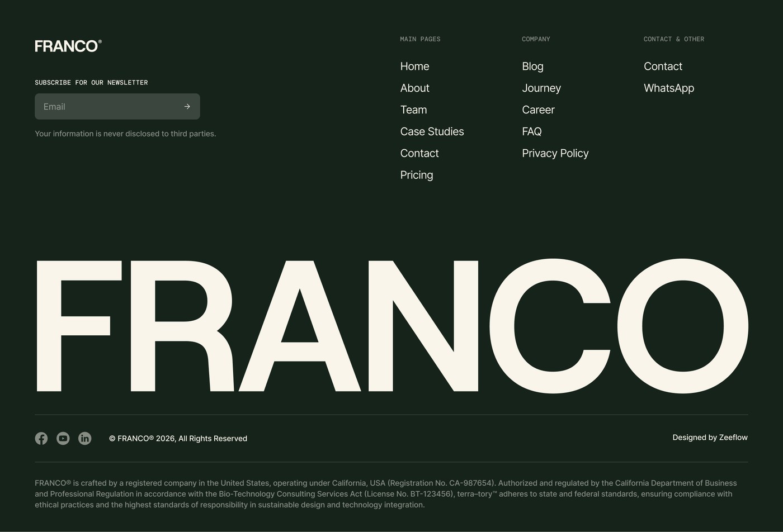
Task: Click the Subscribe for our newsletter label
Action: click(92, 83)
